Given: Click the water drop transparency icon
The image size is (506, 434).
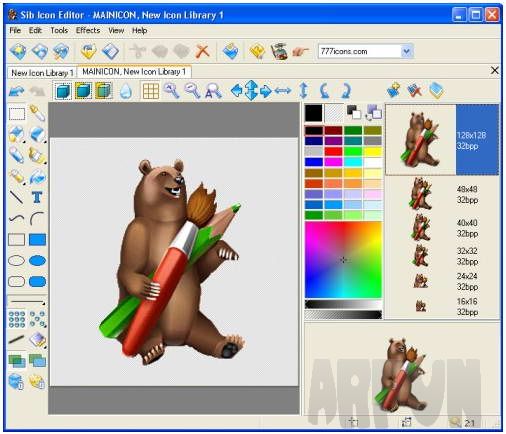Looking at the screenshot, I should click(x=126, y=91).
